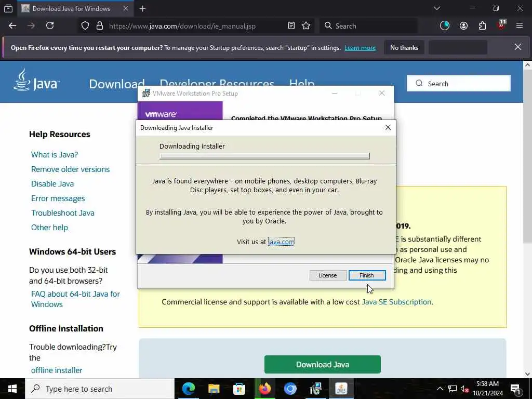Open the offline installer link
The height and width of the screenshot is (399, 532).
[57, 370]
